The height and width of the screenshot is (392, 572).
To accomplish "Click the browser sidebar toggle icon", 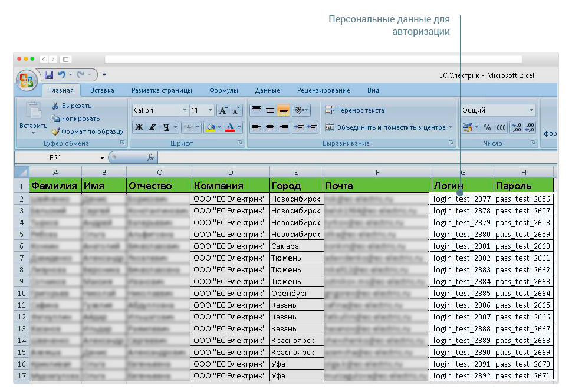I will click(65, 59).
